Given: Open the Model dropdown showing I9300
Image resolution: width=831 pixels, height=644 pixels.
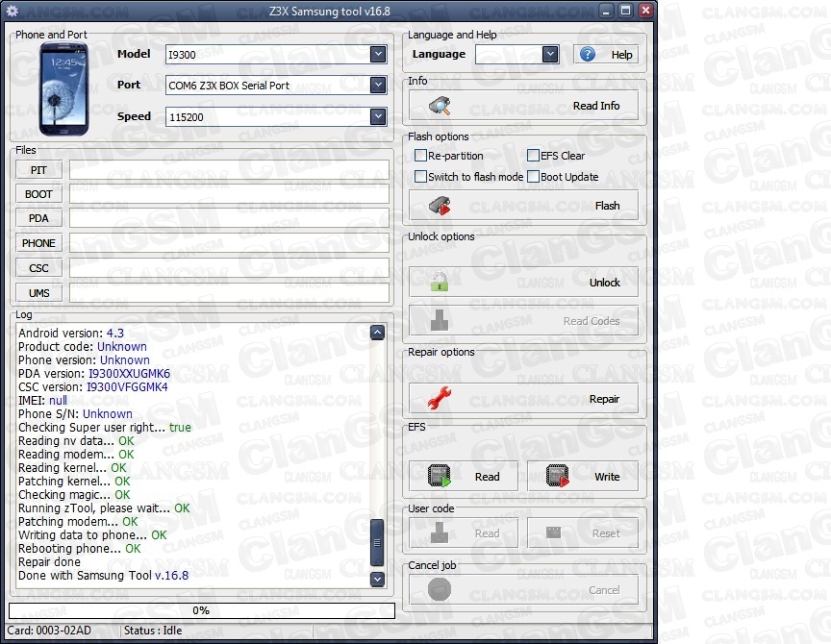Looking at the screenshot, I should [378, 54].
